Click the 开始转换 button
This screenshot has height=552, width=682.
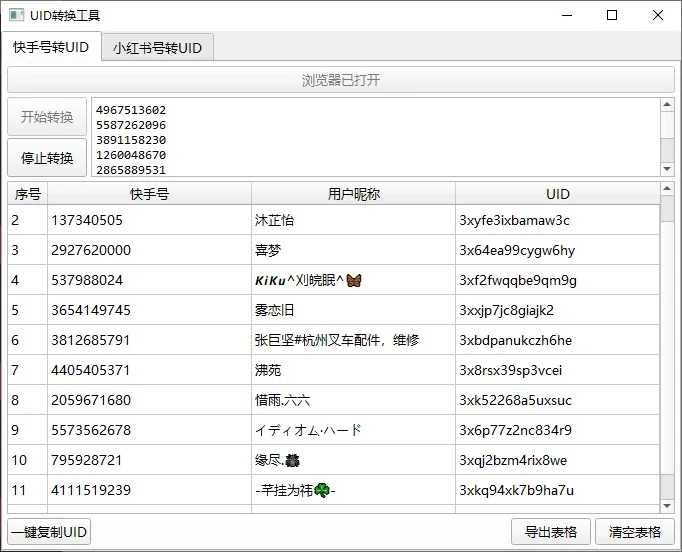[x=47, y=117]
